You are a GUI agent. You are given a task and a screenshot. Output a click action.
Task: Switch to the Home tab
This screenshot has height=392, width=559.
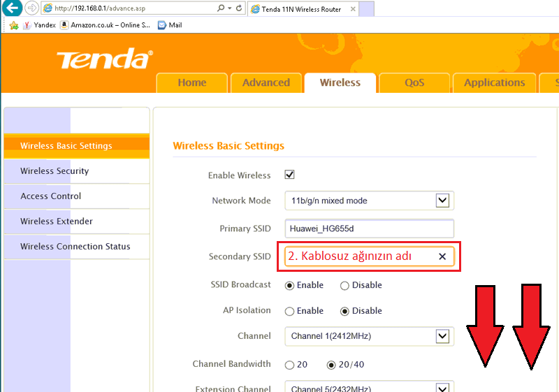coord(191,82)
